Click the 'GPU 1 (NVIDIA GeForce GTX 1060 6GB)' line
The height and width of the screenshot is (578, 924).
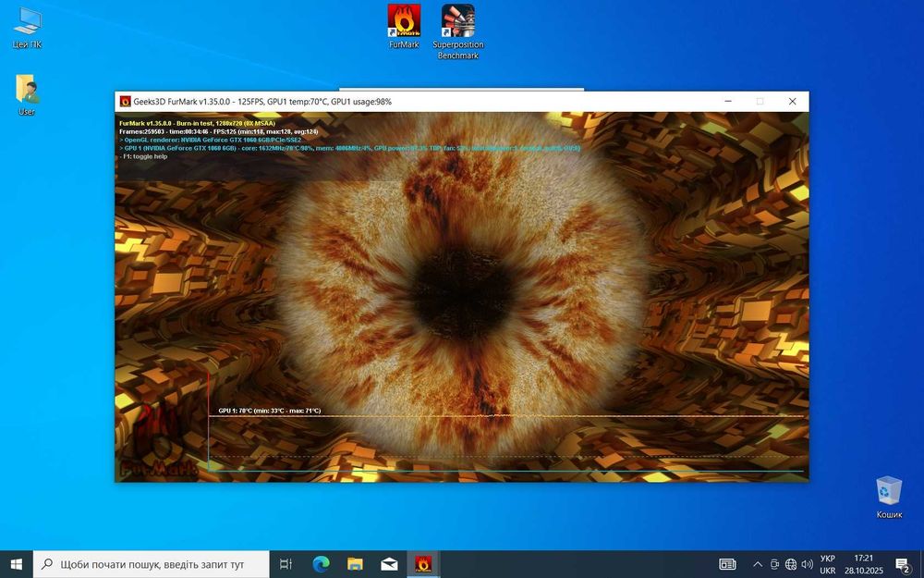[x=349, y=149]
